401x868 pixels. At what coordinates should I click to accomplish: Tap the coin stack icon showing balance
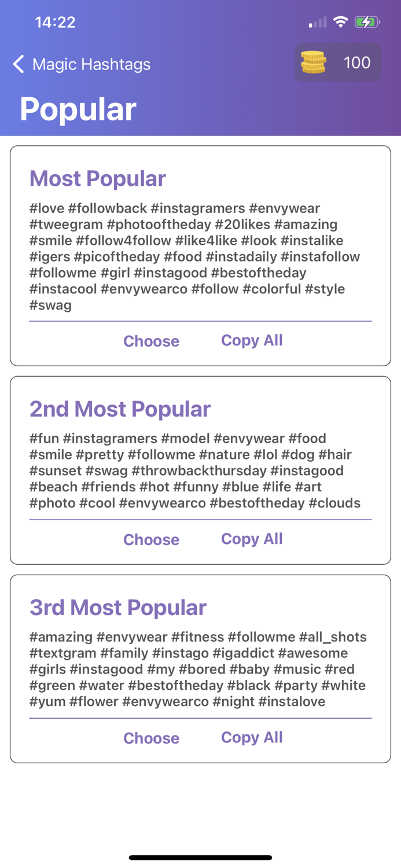click(312, 62)
